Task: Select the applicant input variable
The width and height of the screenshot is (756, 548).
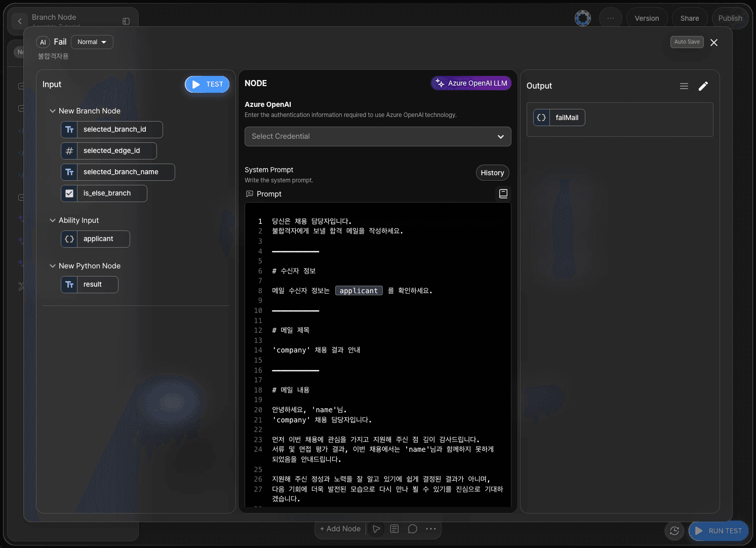Action: tap(95, 239)
